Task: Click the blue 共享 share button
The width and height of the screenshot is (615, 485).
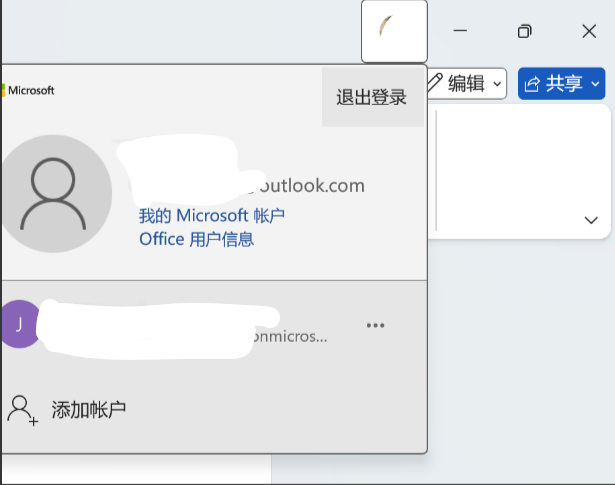Action: pyautogui.click(x=561, y=84)
